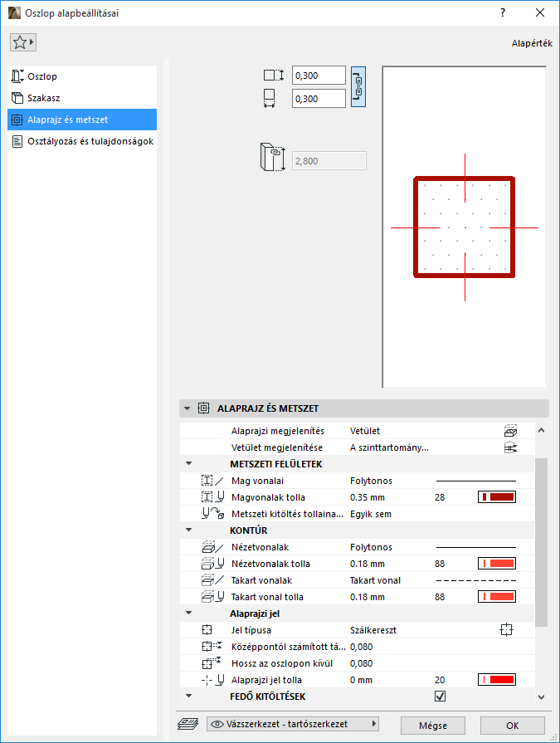Open the Magvonalak tolla pen color swatch

click(x=497, y=497)
